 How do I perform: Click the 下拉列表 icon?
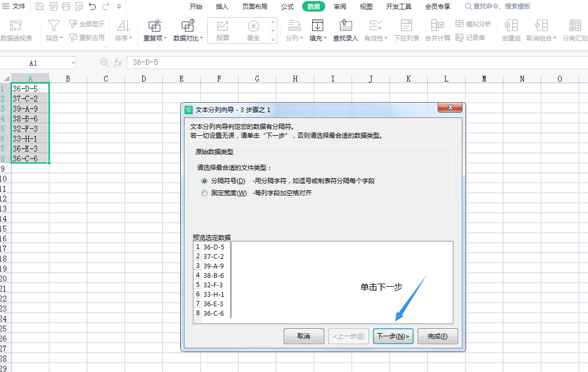pos(407,31)
